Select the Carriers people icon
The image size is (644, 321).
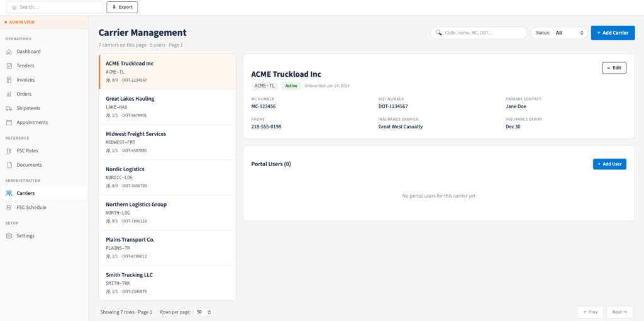(x=9, y=193)
